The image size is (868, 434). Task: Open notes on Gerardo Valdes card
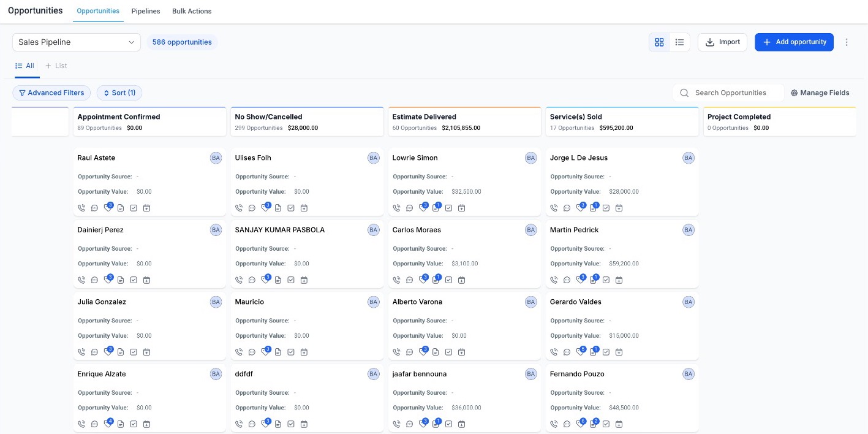[594, 351]
